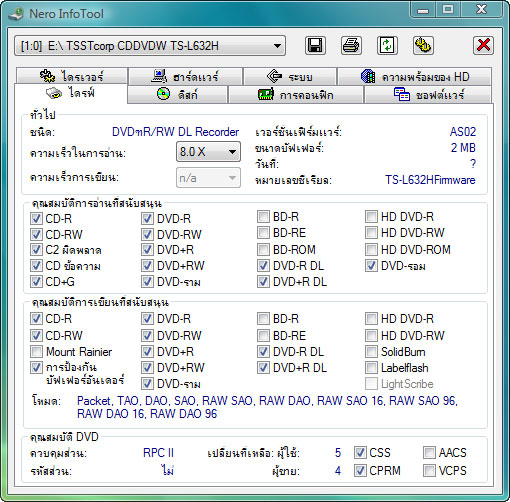Select the ความพร้อมของ HD tab
The height and width of the screenshot is (502, 510).
point(414,77)
